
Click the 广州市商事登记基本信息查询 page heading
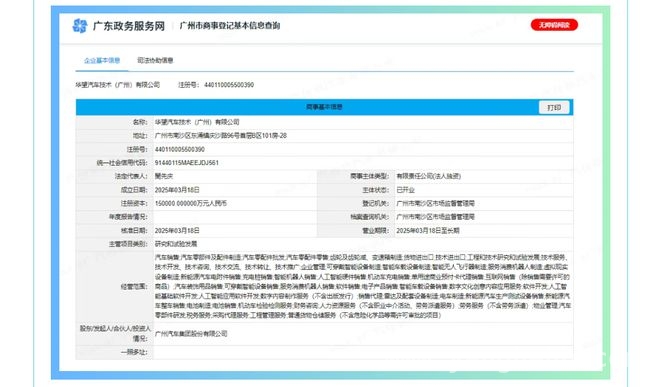(x=230, y=26)
